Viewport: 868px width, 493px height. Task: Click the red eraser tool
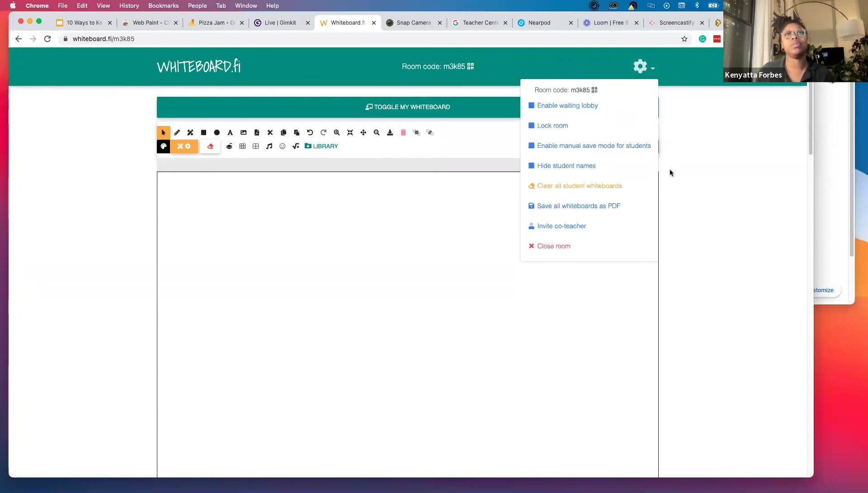(210, 146)
